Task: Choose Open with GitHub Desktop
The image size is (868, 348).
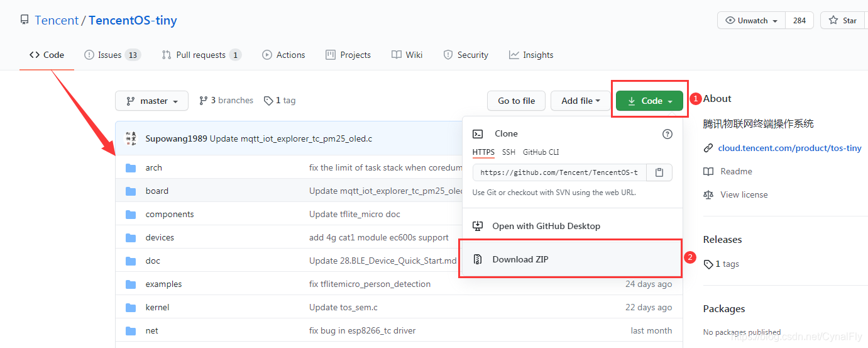Action: (573, 226)
